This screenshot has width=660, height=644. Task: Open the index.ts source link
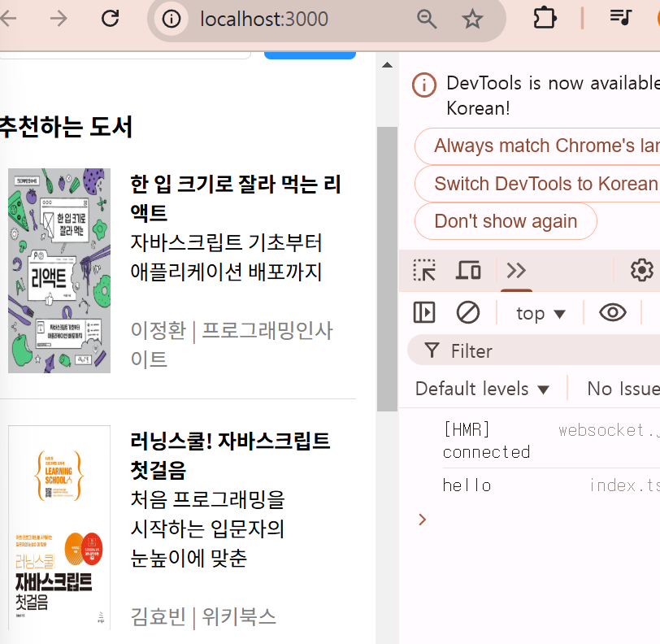(x=624, y=485)
